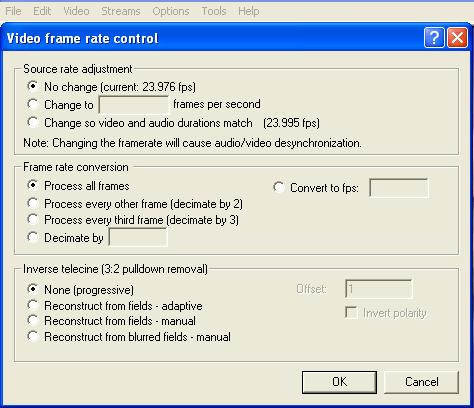The height and width of the screenshot is (408, 474).
Task: Choose Reconstruct from fields - adaptive
Action: pos(33,305)
